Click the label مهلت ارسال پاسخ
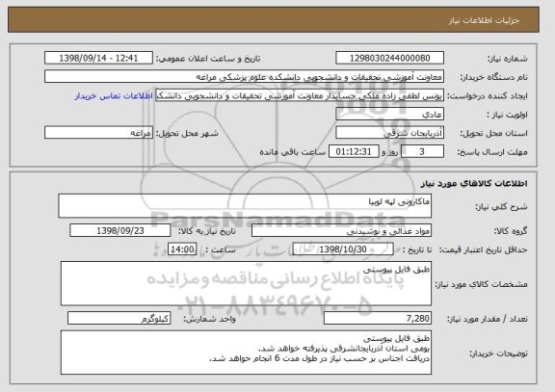 tap(492, 152)
